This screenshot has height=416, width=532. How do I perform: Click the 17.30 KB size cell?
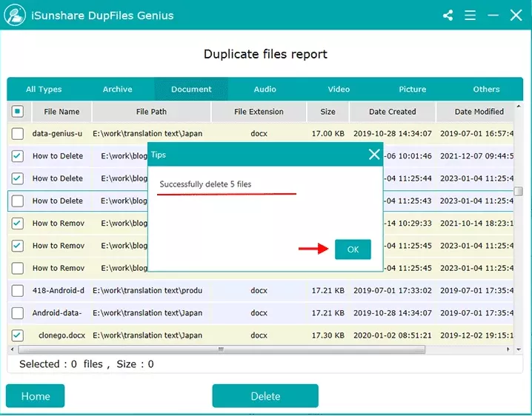[327, 335]
